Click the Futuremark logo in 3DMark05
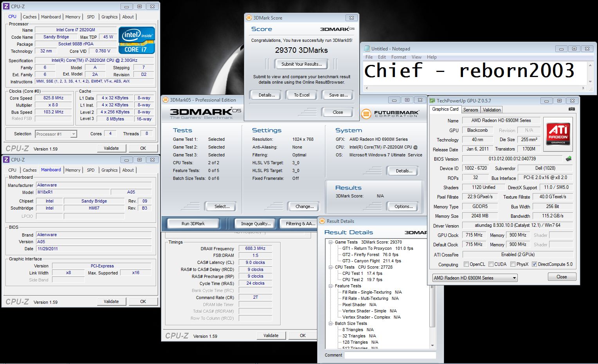 (390, 114)
